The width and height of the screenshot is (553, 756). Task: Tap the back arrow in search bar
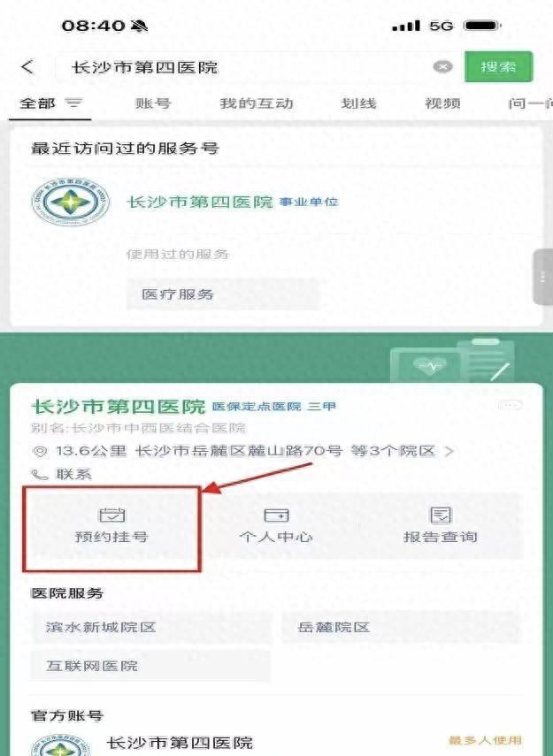coord(27,66)
